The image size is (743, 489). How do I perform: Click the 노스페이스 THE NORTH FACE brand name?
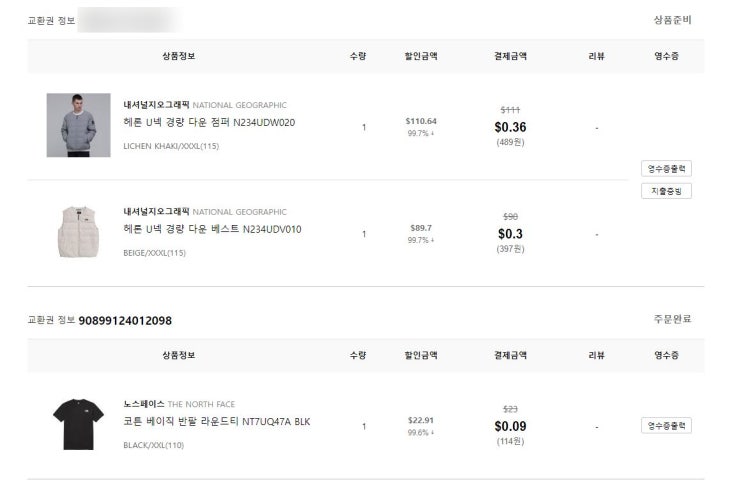(179, 404)
